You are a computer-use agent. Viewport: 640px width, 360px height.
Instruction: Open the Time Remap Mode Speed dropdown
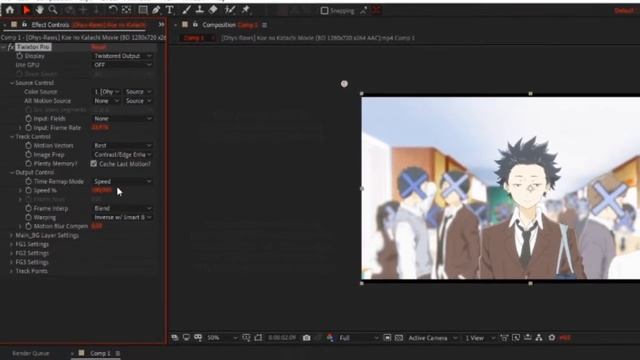122,181
